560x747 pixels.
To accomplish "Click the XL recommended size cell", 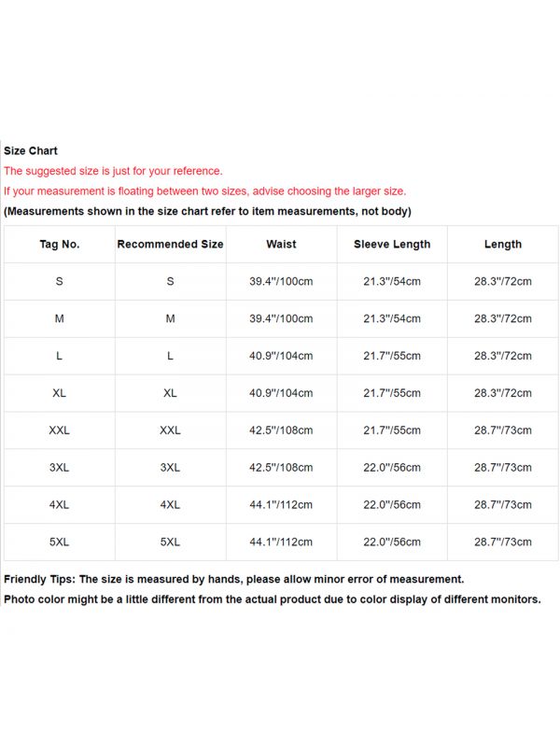I will [170, 393].
